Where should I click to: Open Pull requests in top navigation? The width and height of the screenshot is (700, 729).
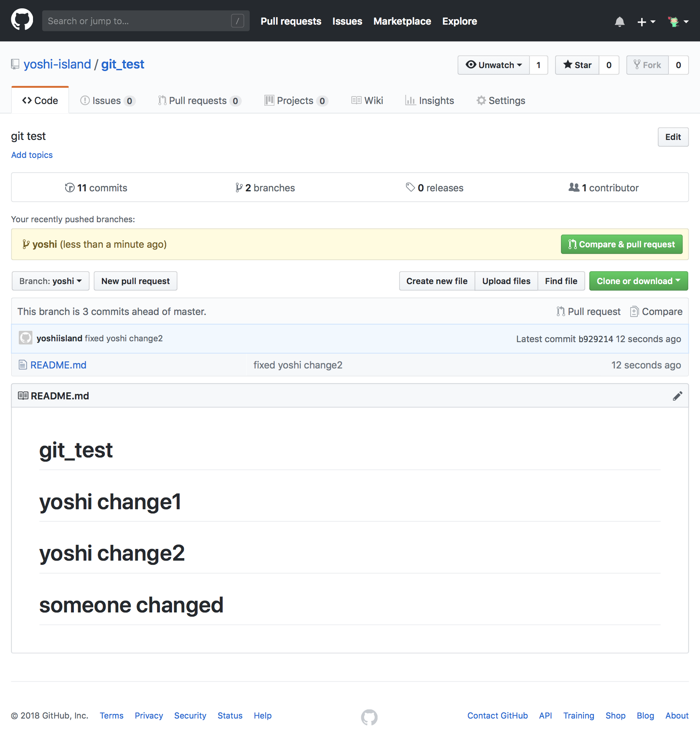(x=291, y=21)
